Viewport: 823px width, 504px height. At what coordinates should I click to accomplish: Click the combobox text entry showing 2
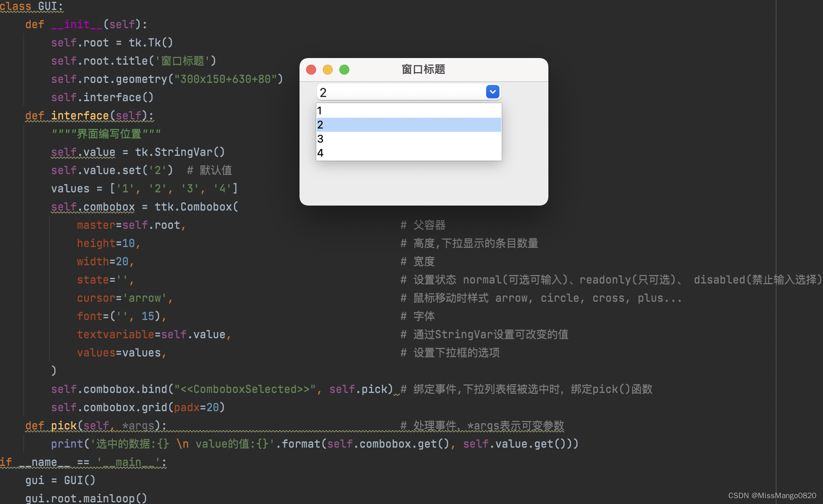pos(401,92)
